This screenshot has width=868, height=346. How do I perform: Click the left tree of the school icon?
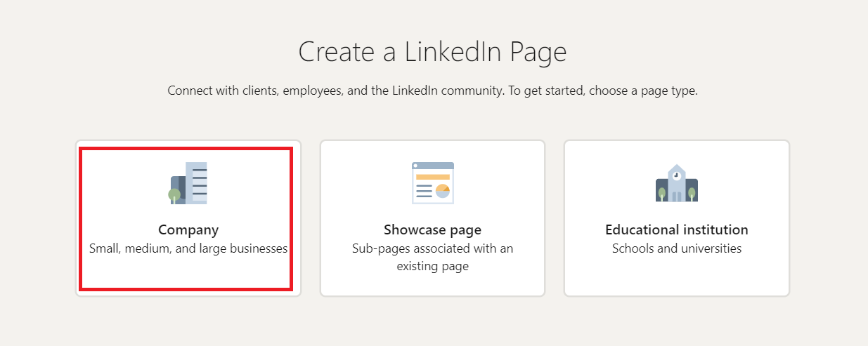pyautogui.click(x=661, y=193)
